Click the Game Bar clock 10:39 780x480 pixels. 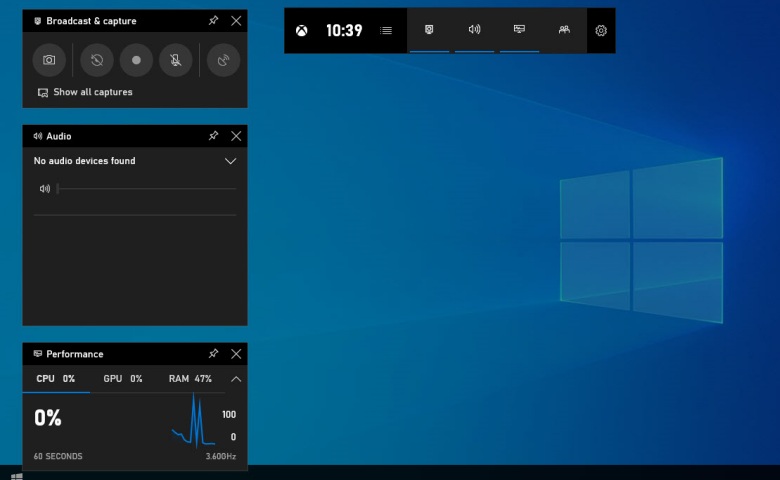(344, 31)
